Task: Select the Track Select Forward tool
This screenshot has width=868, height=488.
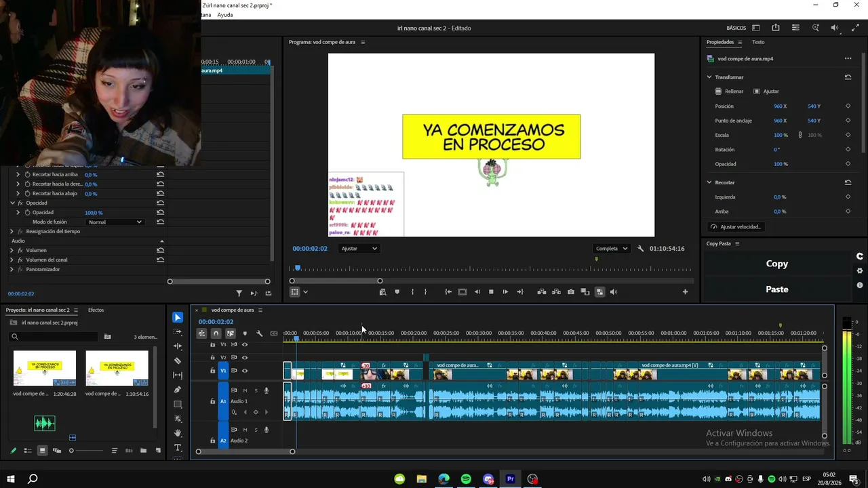Action: (x=178, y=331)
